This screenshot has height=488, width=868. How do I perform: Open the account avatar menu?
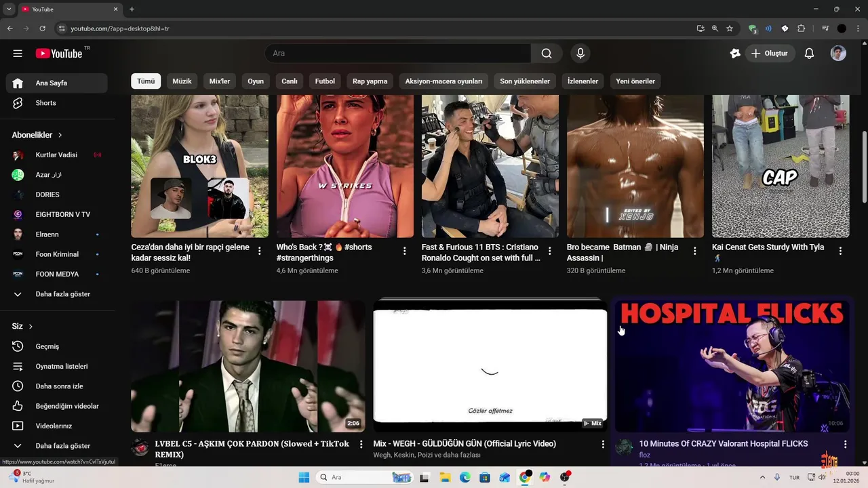[x=839, y=54]
